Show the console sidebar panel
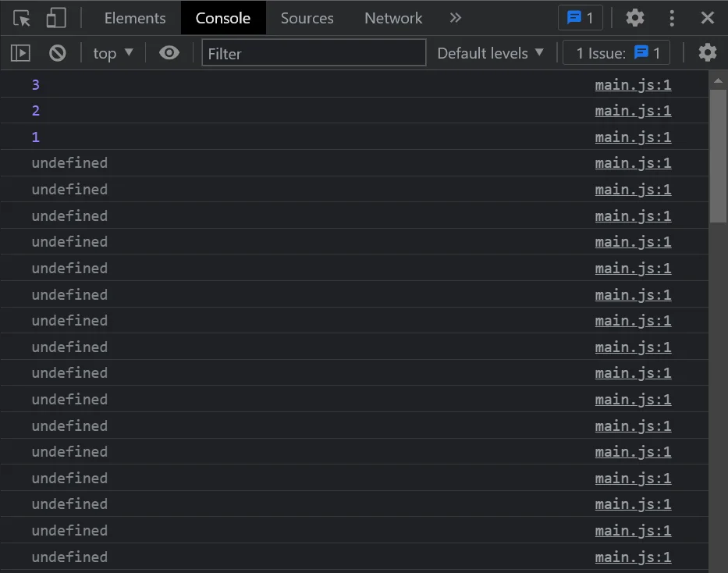The width and height of the screenshot is (728, 573). 20,53
